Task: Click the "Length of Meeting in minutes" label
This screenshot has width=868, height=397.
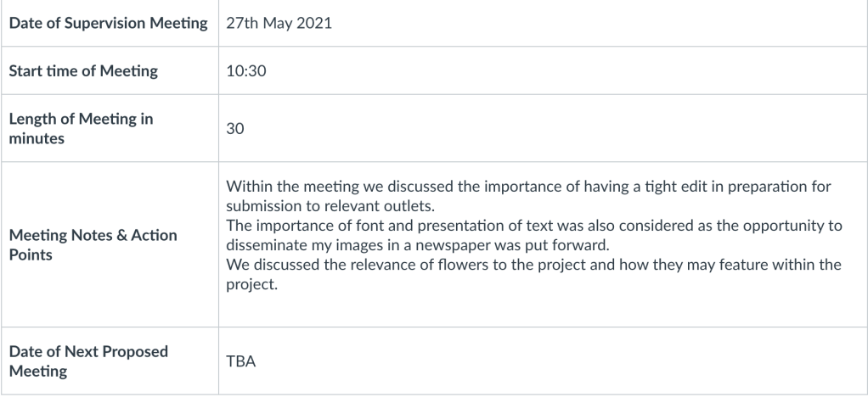Action: pyautogui.click(x=81, y=129)
